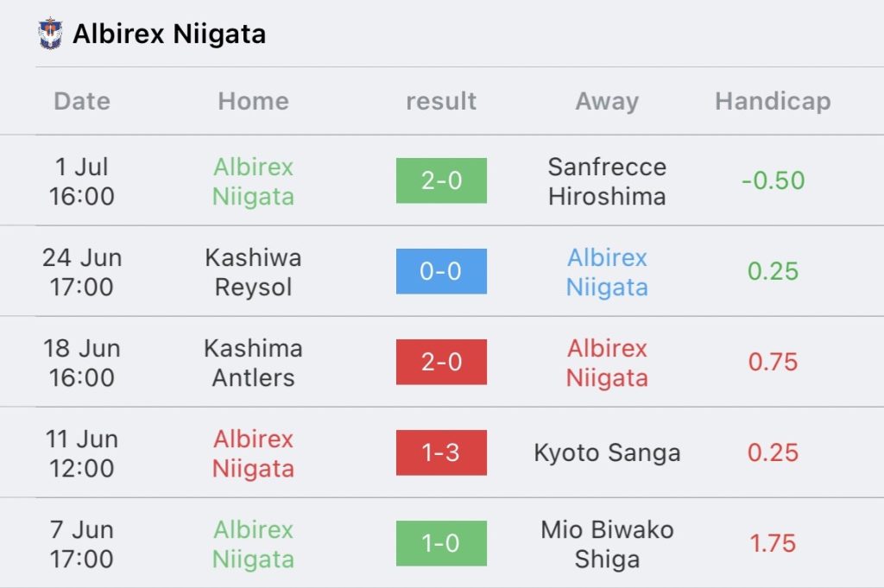Click the Albirex Niigata club crest icon

point(51,34)
